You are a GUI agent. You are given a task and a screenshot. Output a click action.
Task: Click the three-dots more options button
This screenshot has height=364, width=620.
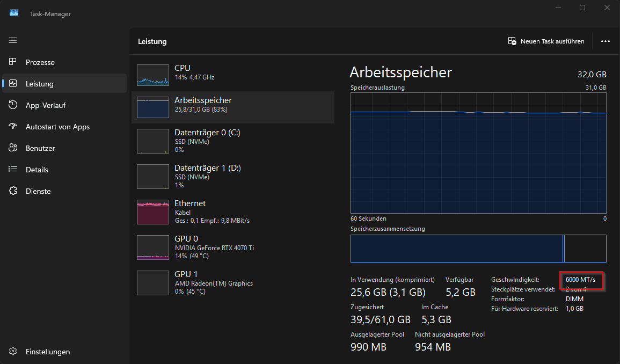tap(606, 41)
